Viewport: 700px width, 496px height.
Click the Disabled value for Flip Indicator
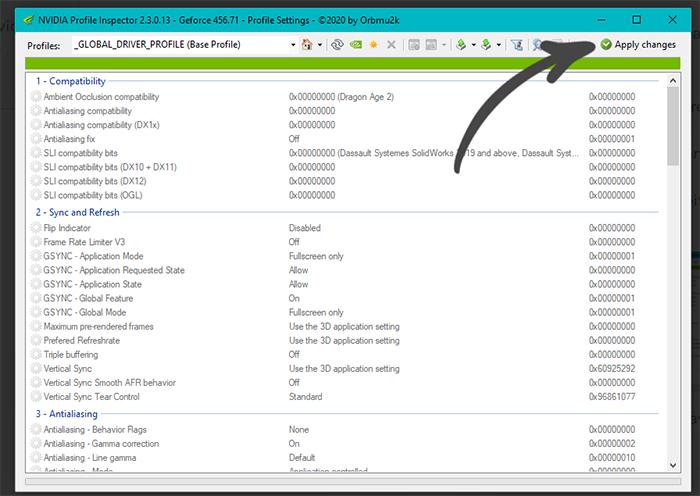(x=305, y=228)
